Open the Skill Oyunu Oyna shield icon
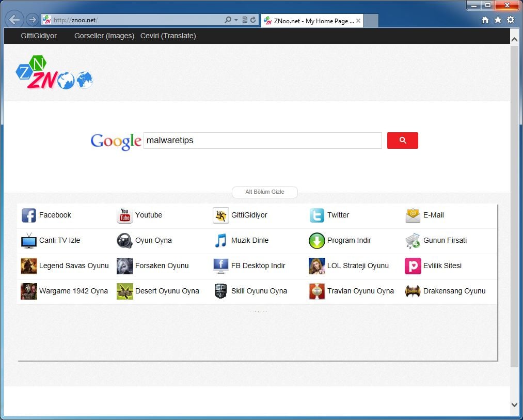 pyautogui.click(x=221, y=291)
